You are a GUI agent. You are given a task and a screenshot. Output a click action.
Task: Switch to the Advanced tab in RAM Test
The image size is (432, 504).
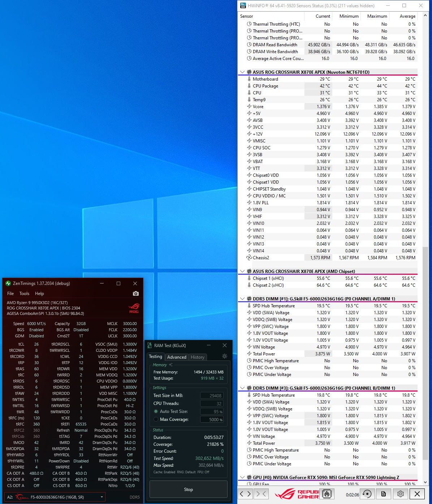pyautogui.click(x=177, y=357)
